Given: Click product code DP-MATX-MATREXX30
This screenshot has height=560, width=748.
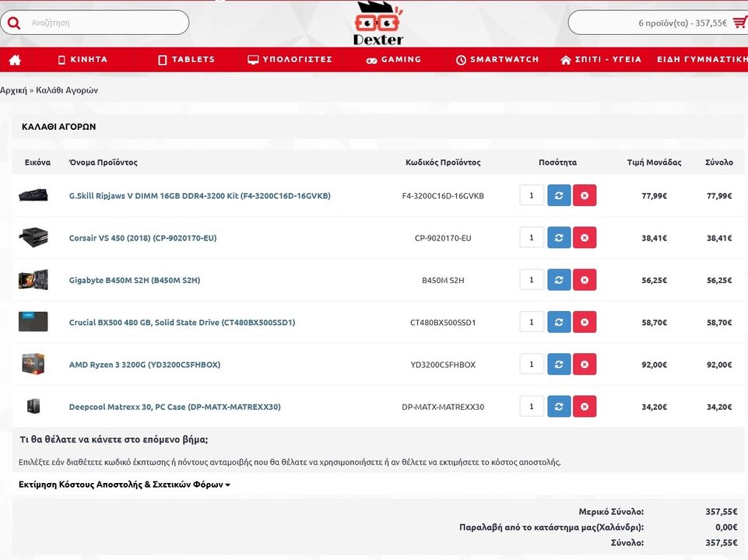Looking at the screenshot, I should 443,407.
